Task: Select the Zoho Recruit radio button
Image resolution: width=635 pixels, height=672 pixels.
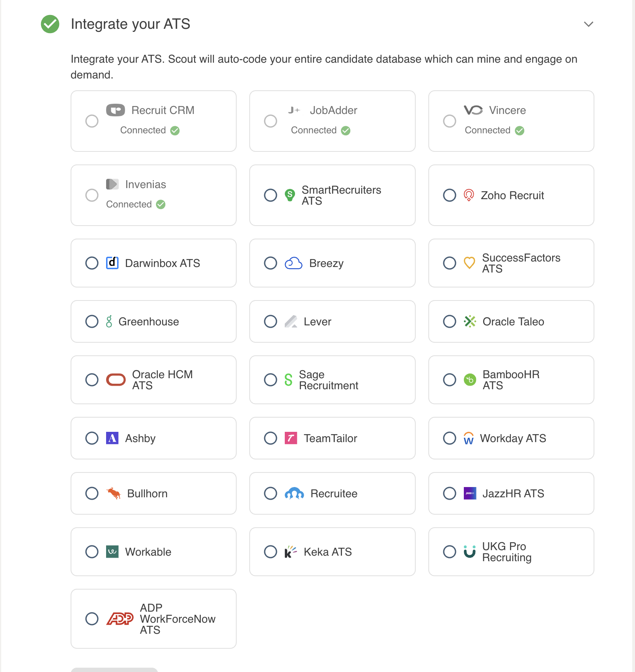Action: pos(450,195)
